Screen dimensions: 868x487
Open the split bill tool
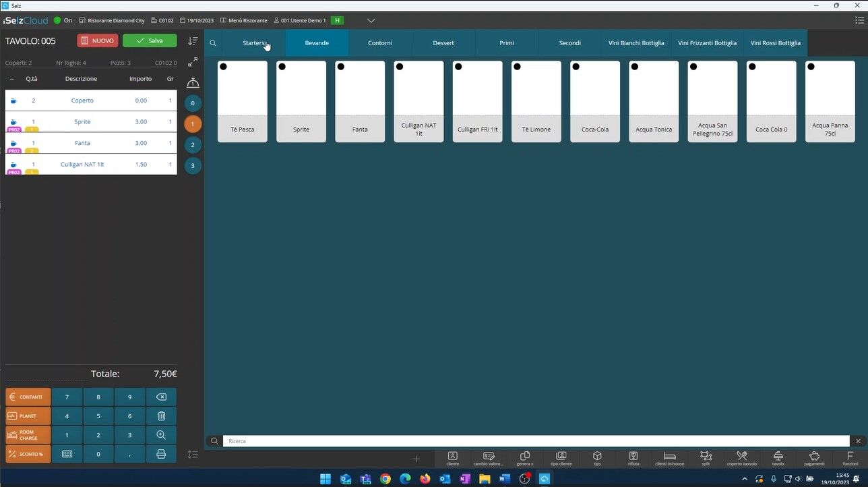[706, 458]
